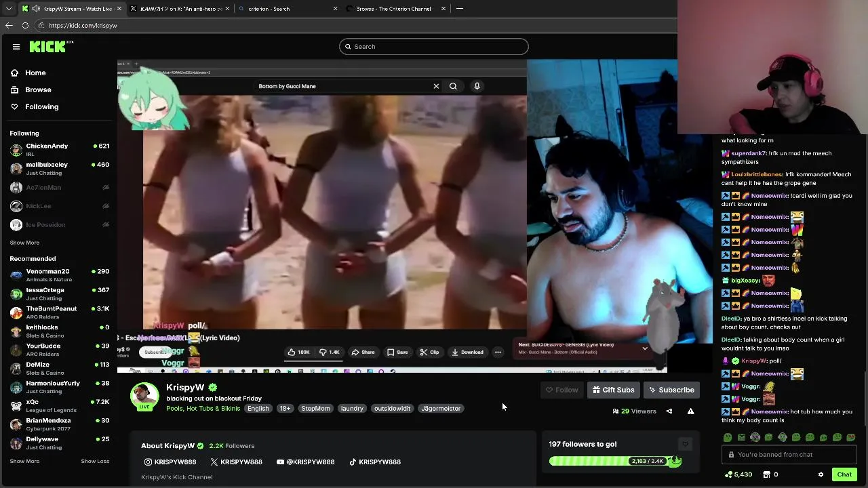Viewport: 868px width, 488px height.
Task: Click the like icon showing 189K in the video
Action: click(291, 352)
